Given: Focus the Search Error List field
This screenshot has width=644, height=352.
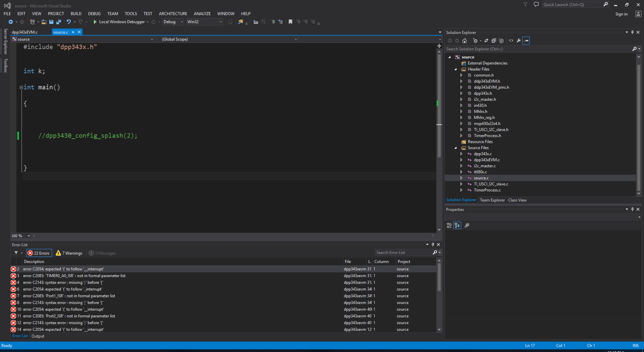Looking at the screenshot, I should tap(404, 253).
